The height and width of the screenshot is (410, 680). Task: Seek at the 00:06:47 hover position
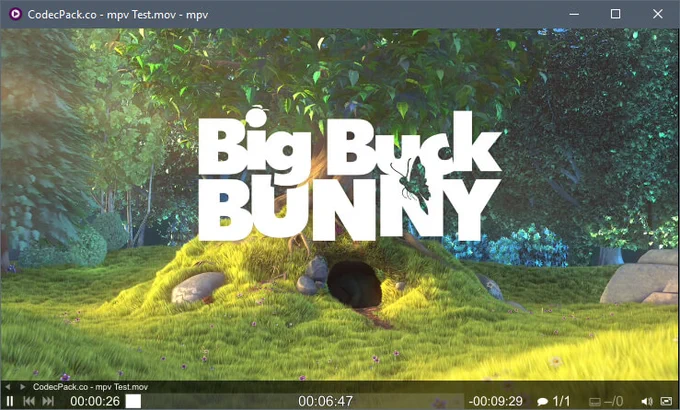point(325,401)
